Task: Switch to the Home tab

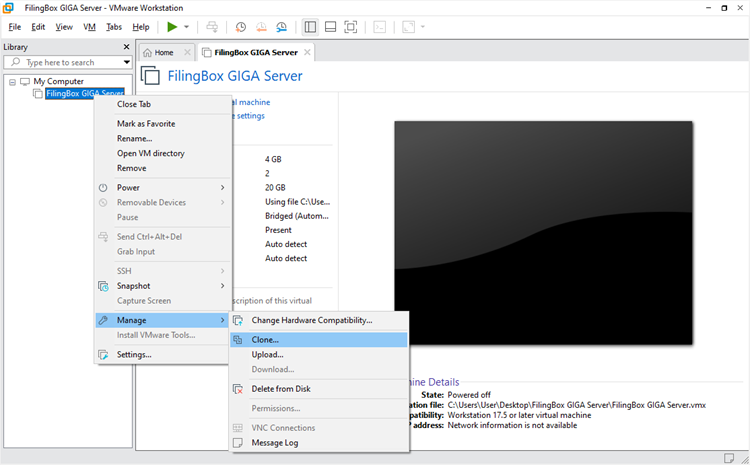Action: [x=163, y=53]
